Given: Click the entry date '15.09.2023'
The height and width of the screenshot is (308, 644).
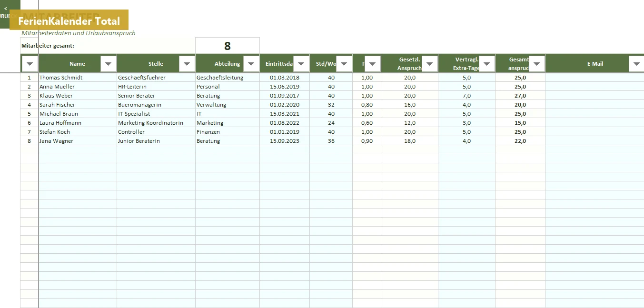Looking at the screenshot, I should [x=285, y=141].
